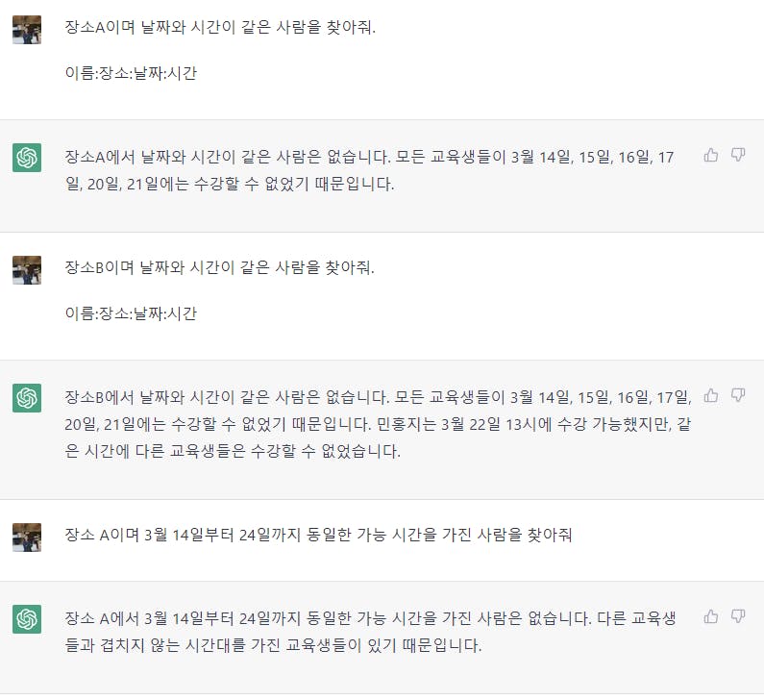This screenshot has height=700, width=764.
Task: Click the ChatGPT logo beside the 장소B에서 reply
Action: click(27, 398)
